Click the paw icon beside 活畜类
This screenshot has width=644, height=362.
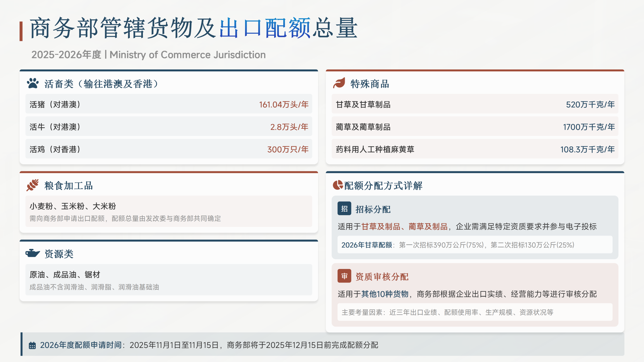click(x=33, y=83)
